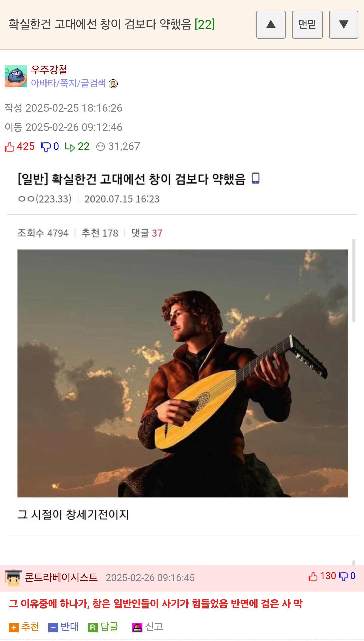Click 반대 under the comment

63,627
